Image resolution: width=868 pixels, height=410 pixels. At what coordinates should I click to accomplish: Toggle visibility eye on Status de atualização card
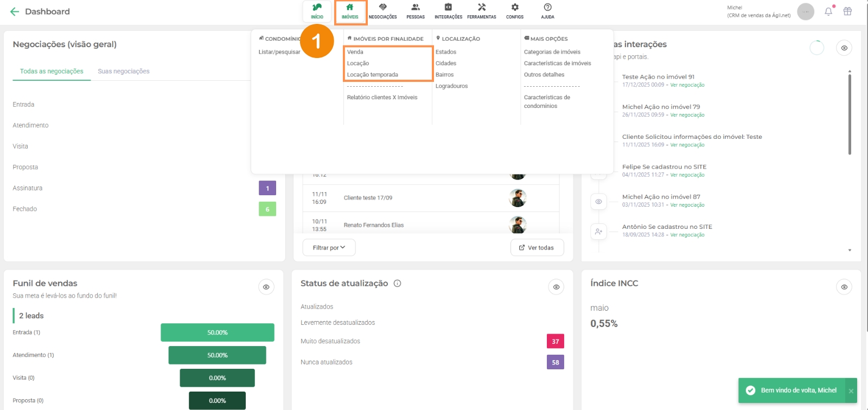tap(556, 287)
